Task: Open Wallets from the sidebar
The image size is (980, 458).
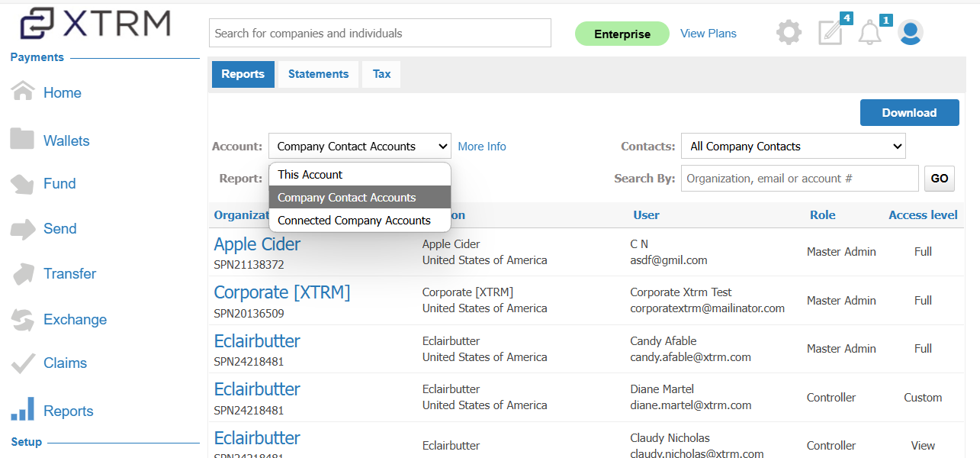Action: coord(66,140)
